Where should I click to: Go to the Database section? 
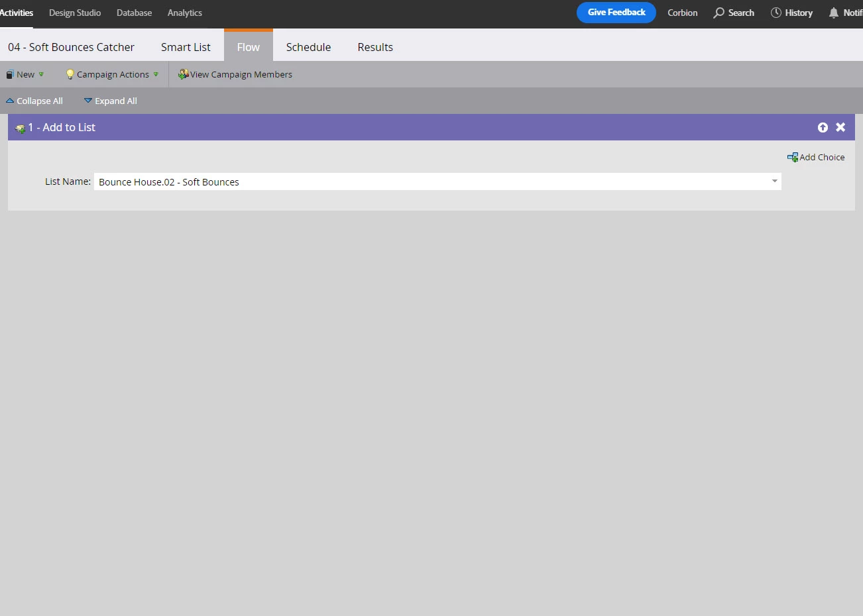134,13
